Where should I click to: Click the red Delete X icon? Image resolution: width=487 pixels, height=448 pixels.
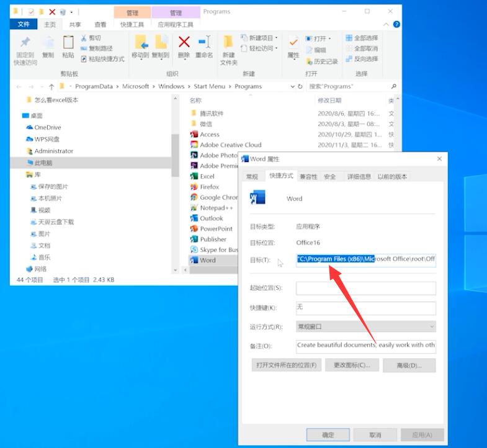tap(184, 42)
